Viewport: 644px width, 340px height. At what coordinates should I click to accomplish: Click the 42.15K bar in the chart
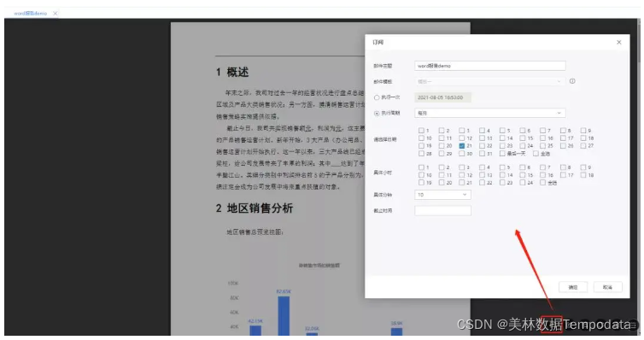click(x=255, y=330)
